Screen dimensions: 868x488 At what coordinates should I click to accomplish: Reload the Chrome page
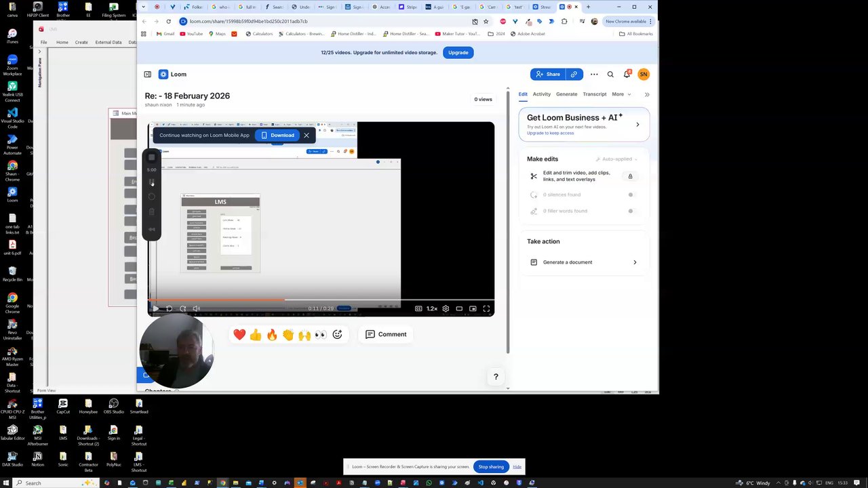pos(168,21)
